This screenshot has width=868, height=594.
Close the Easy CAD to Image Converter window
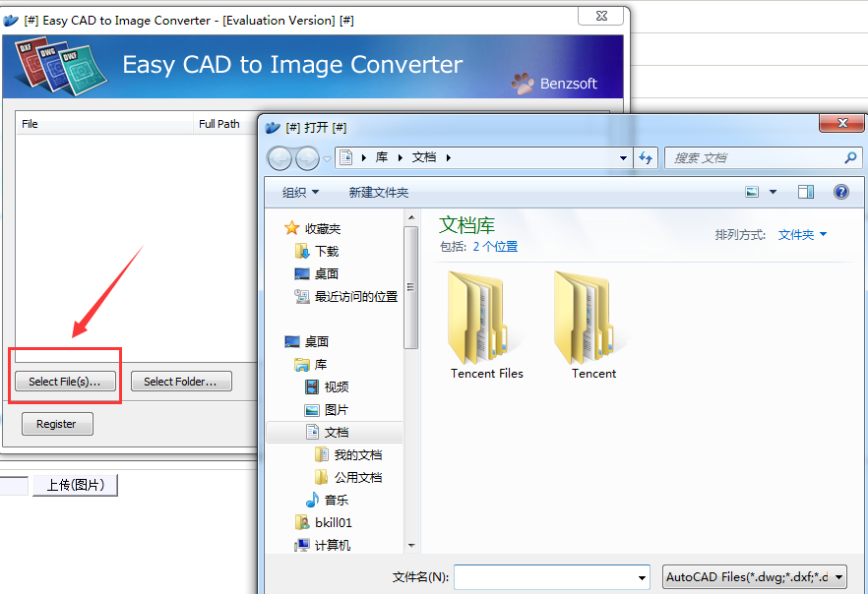click(601, 16)
